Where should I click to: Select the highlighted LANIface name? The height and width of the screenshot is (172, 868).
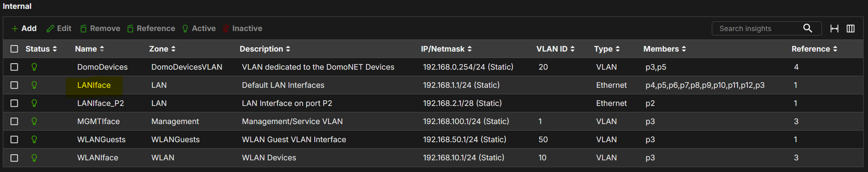[x=94, y=85]
